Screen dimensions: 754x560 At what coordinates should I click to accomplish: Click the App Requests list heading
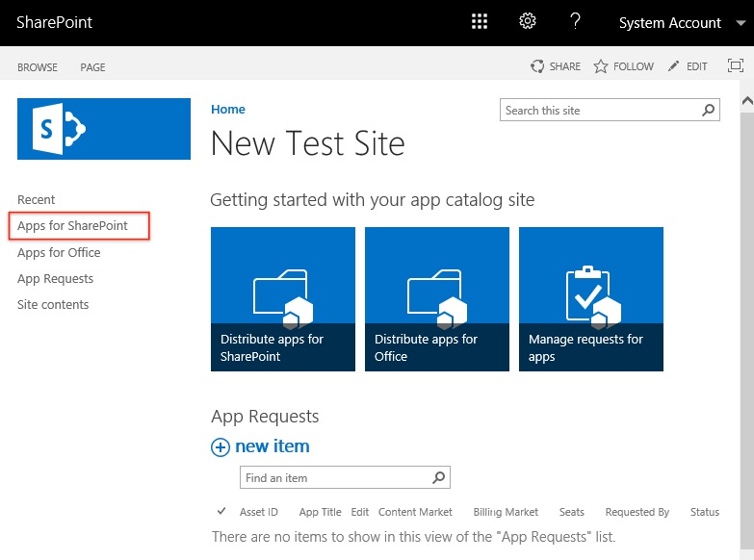click(265, 417)
